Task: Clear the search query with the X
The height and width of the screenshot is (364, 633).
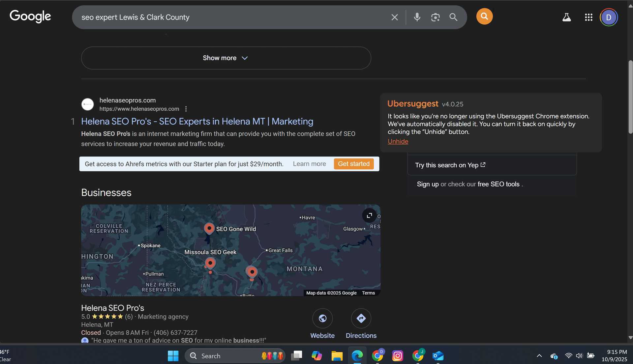Action: [394, 17]
